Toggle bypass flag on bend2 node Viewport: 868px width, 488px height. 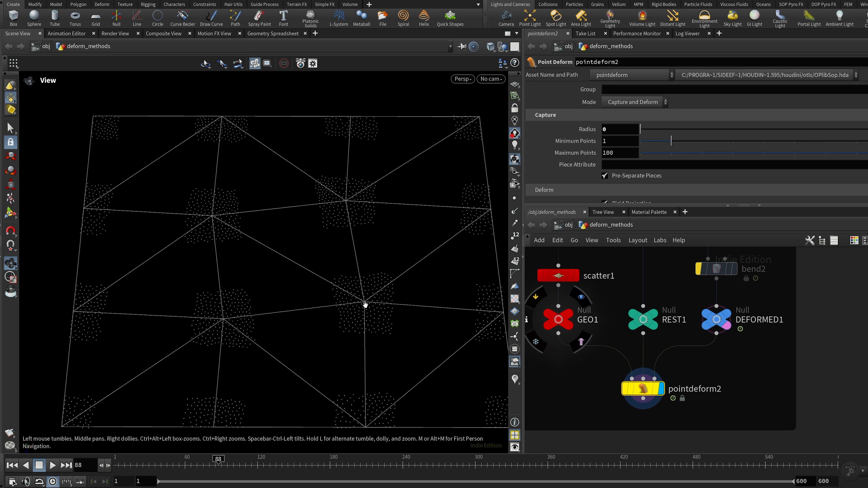point(699,269)
